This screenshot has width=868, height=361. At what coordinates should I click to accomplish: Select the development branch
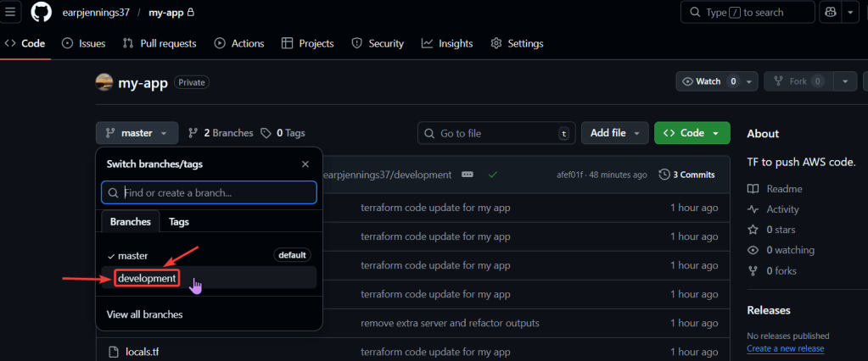click(148, 278)
